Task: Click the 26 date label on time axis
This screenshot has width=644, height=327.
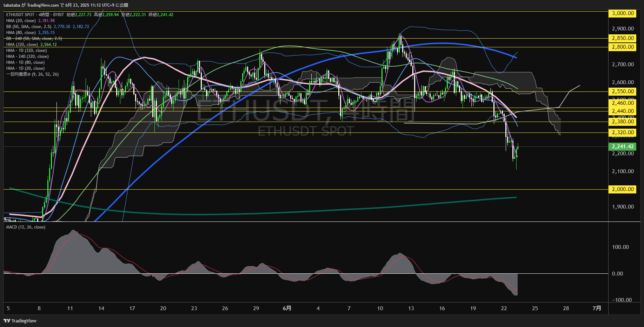Action: tap(225, 308)
